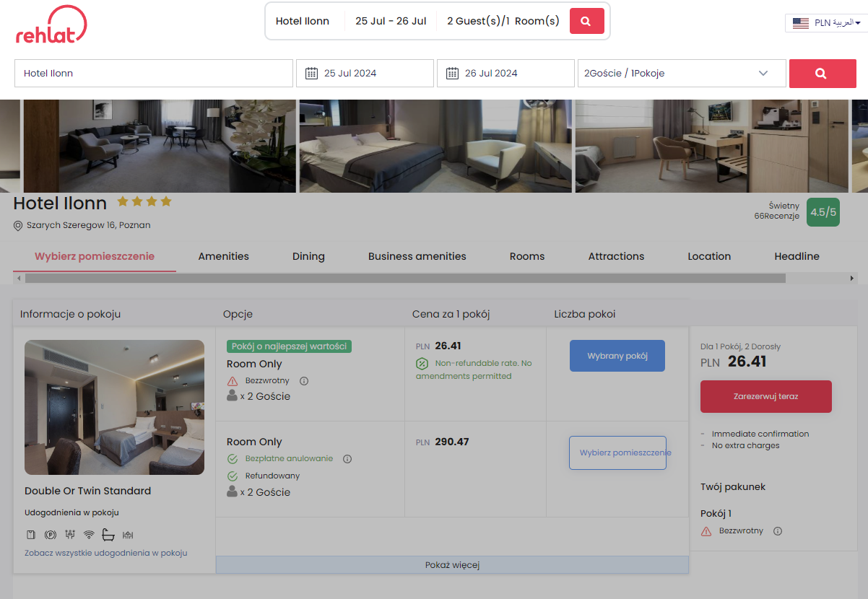Screen dimensions: 868x599
Task: Open check-out date field 26 Jul 2024
Action: pos(505,74)
